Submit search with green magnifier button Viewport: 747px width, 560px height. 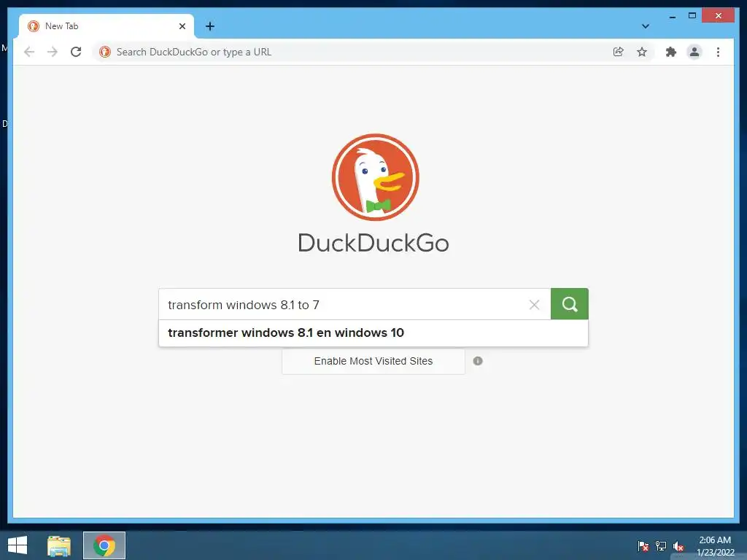click(569, 304)
